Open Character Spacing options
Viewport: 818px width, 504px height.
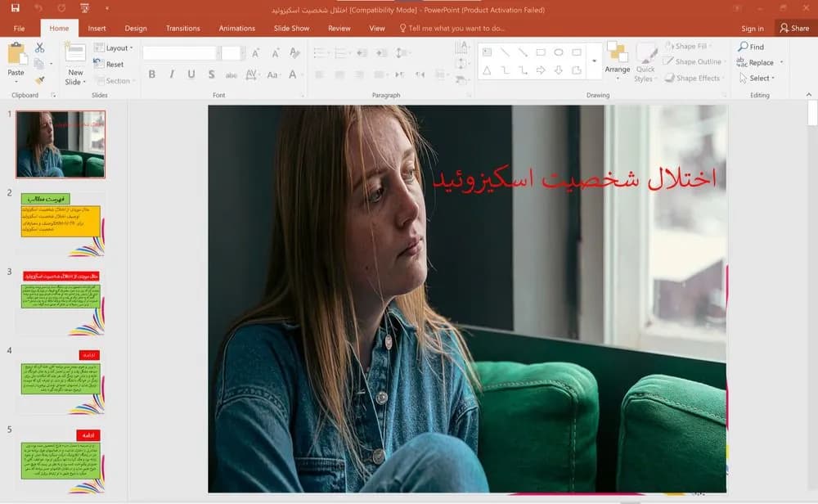(251, 74)
